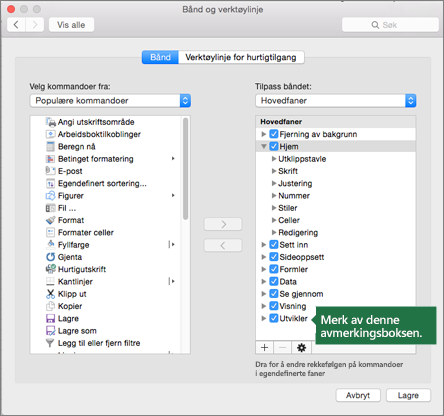This screenshot has height=416, width=444.
Task: Open the Betinget formatering submenu arrow
Action: pos(173,159)
